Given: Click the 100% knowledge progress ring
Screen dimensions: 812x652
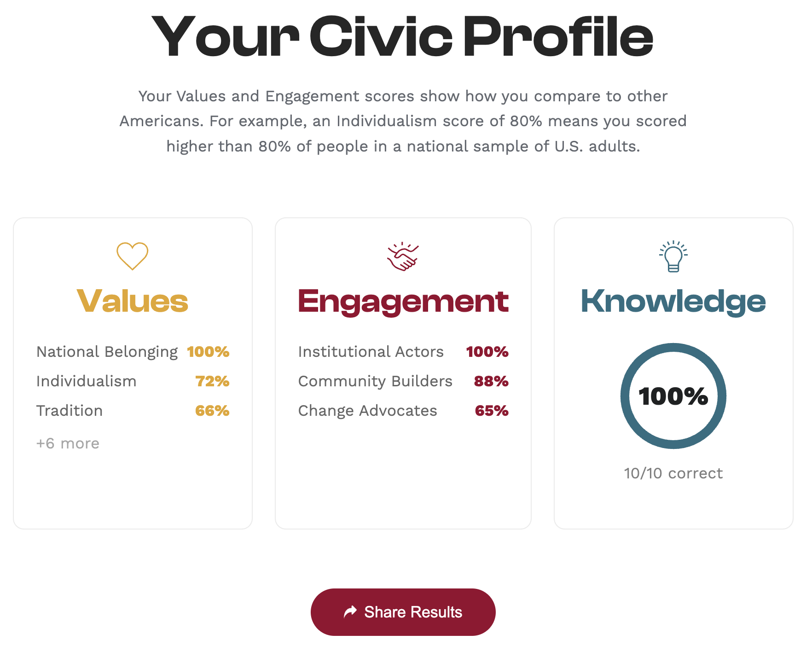Looking at the screenshot, I should (673, 396).
